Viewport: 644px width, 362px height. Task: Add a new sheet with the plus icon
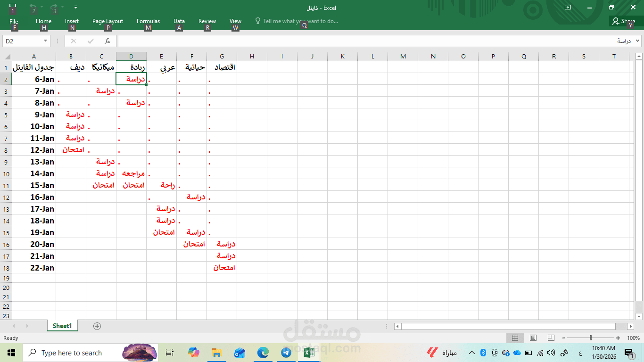pyautogui.click(x=97, y=326)
